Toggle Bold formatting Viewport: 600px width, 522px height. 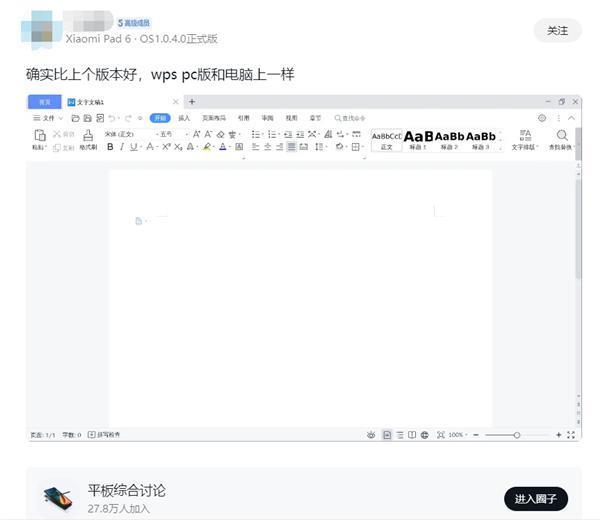pyautogui.click(x=110, y=147)
